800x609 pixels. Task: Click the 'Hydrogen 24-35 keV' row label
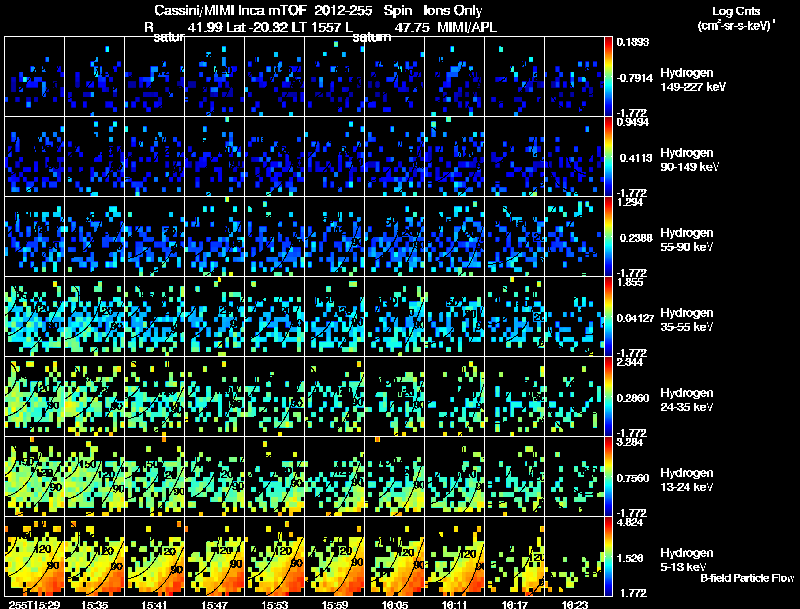tap(687, 400)
